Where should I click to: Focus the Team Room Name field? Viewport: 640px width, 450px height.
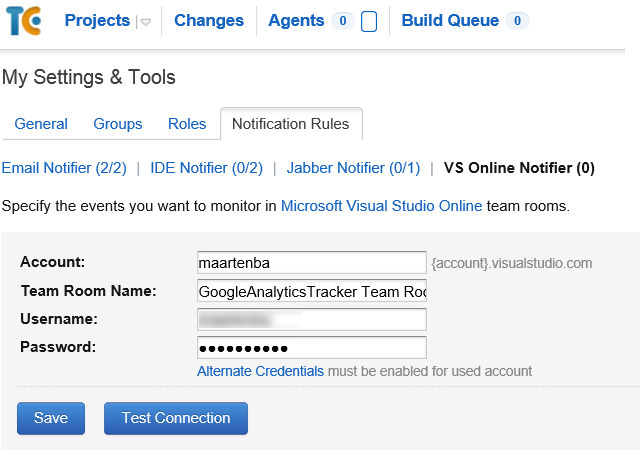click(x=312, y=291)
